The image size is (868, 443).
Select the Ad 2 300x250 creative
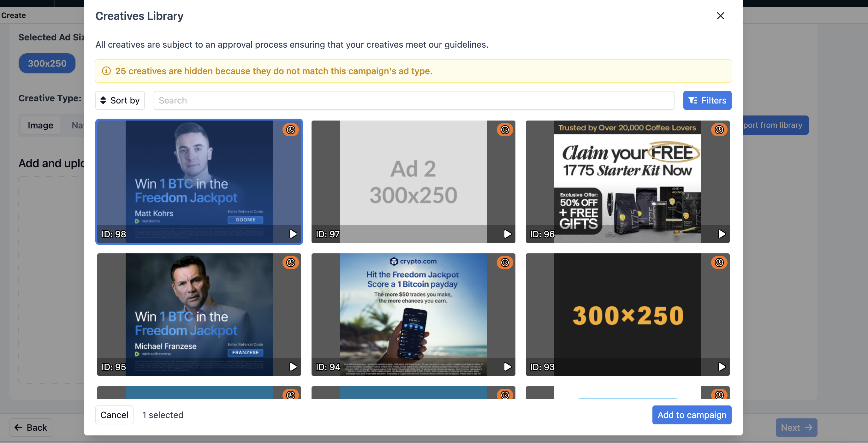pyautogui.click(x=413, y=181)
